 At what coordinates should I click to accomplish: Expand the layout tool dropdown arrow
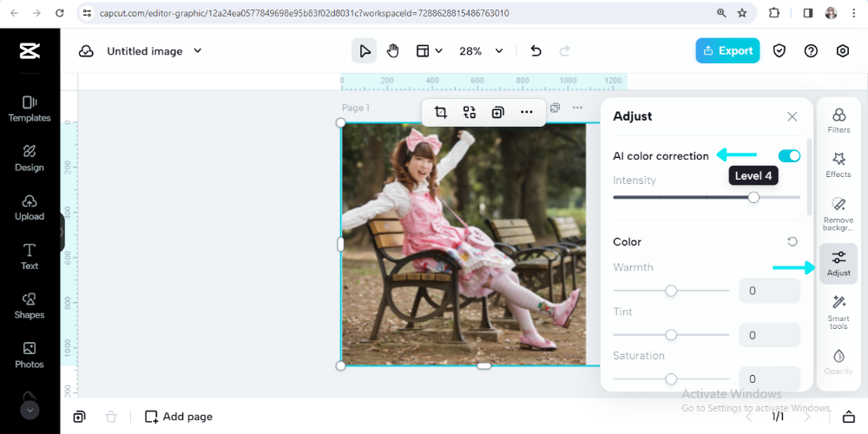(x=439, y=51)
